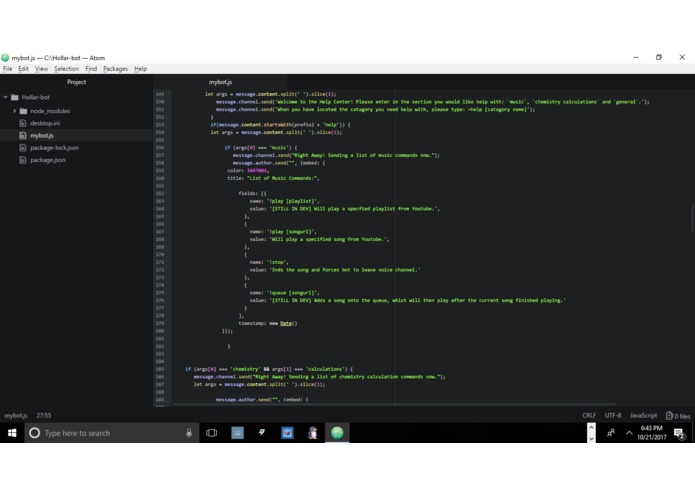Click the horizontal editor scrollbar

coord(394,405)
